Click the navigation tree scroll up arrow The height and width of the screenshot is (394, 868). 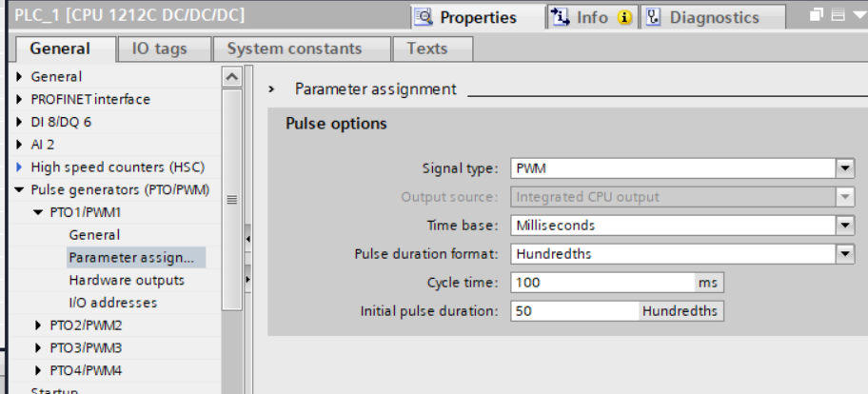[231, 75]
